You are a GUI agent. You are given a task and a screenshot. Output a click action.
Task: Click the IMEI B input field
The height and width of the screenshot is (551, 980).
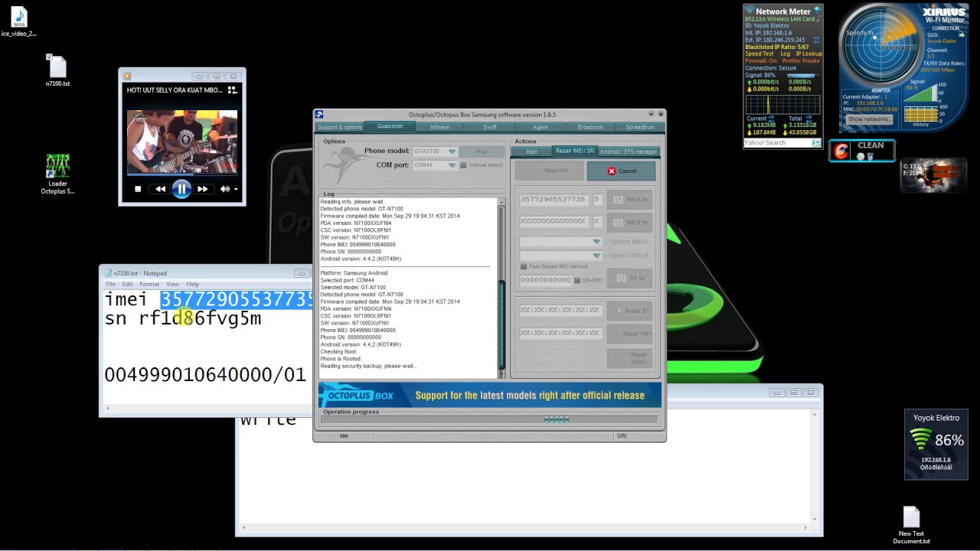click(554, 222)
